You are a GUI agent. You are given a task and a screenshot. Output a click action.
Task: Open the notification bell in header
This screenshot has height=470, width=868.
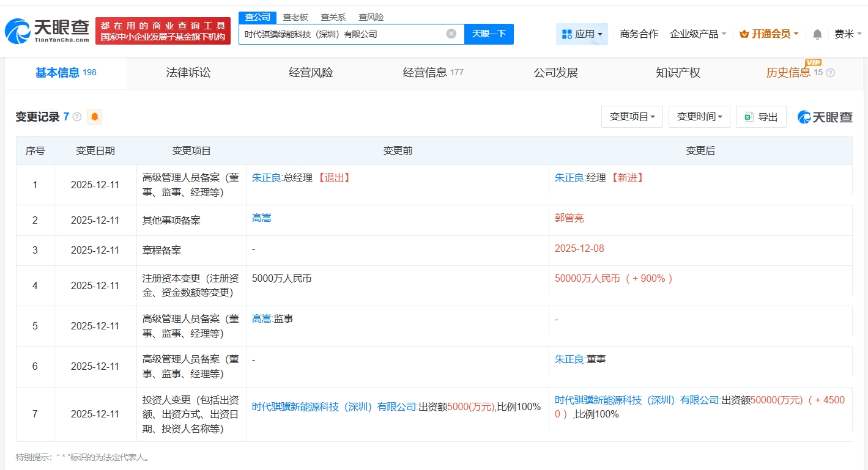coord(817,34)
